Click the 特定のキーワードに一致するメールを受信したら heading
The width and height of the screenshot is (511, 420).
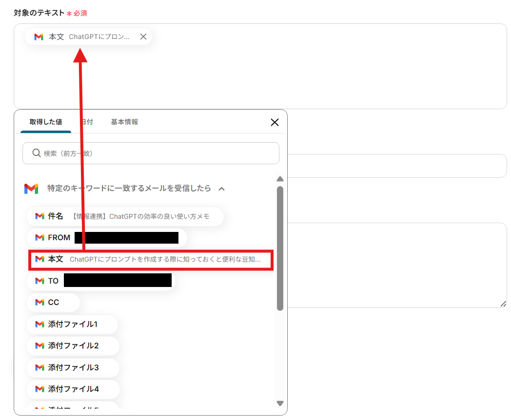point(129,189)
